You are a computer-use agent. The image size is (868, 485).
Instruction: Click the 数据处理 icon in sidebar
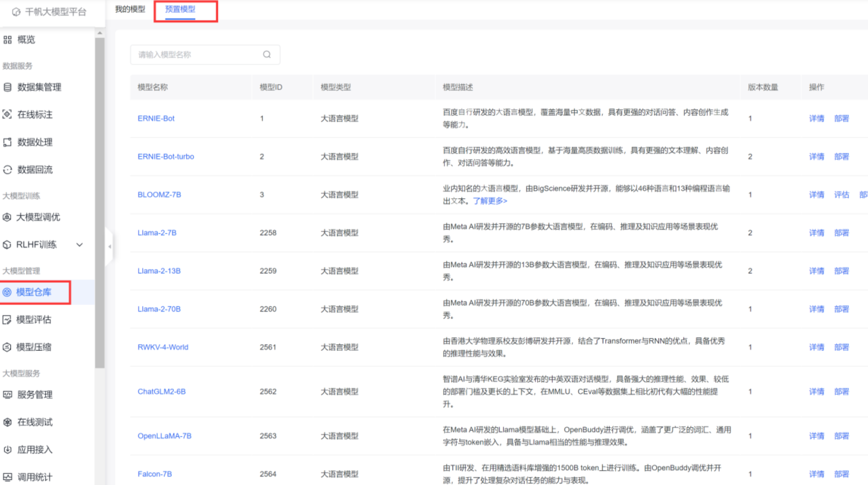point(8,142)
